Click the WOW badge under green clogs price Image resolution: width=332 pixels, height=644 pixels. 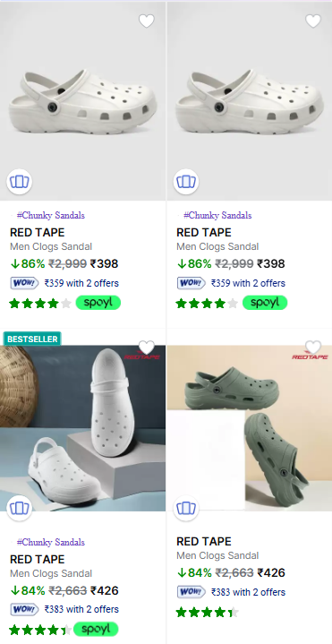coord(192,592)
